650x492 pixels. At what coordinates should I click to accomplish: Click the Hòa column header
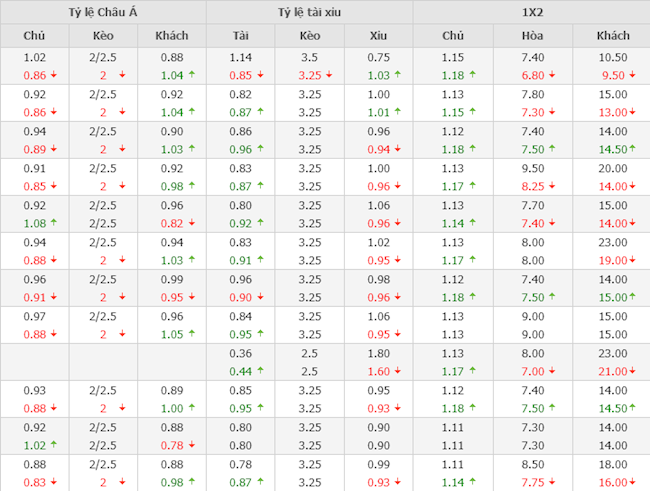coord(532,36)
